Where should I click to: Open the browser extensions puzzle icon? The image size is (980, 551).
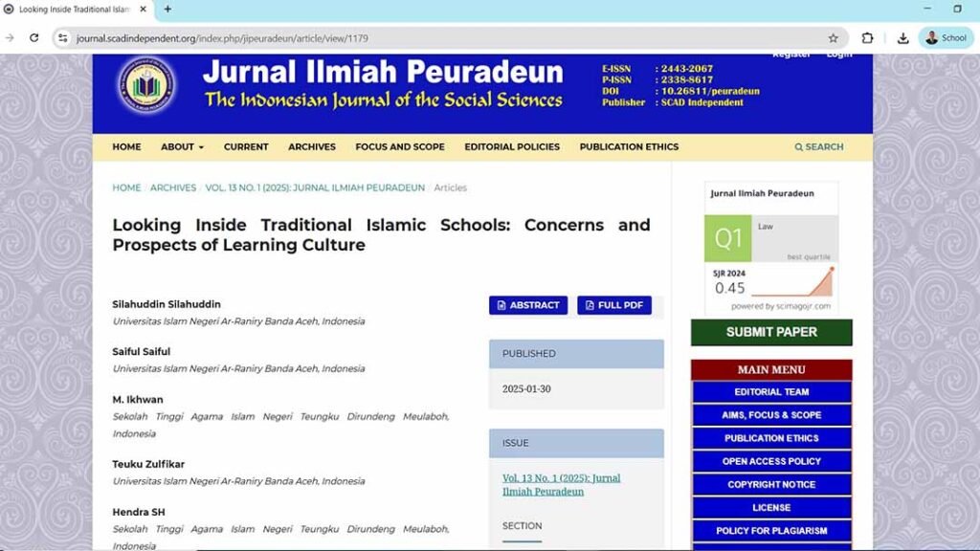(867, 38)
